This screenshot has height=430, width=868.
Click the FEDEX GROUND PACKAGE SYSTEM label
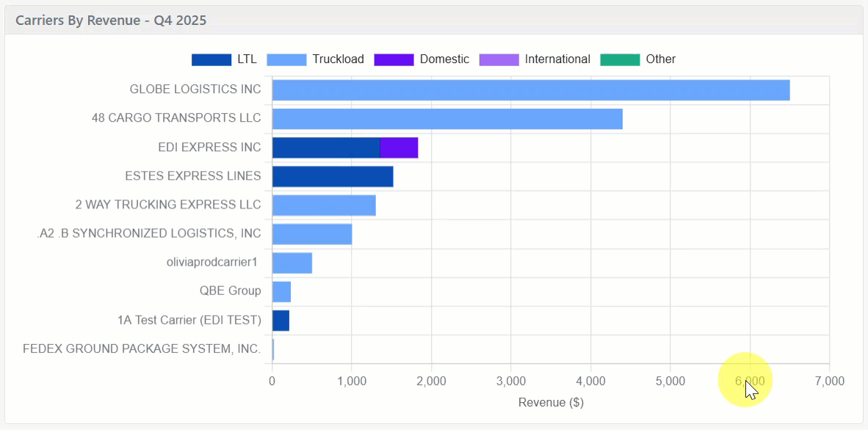click(x=142, y=349)
